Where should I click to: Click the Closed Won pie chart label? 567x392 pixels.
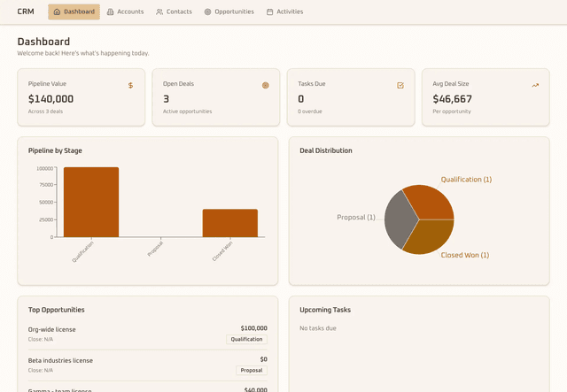pyautogui.click(x=464, y=255)
